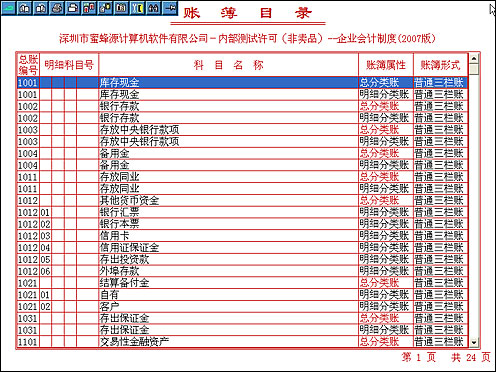
Task: Click 总分类账 cell in the 结算备付金 row
Action: pos(386,283)
